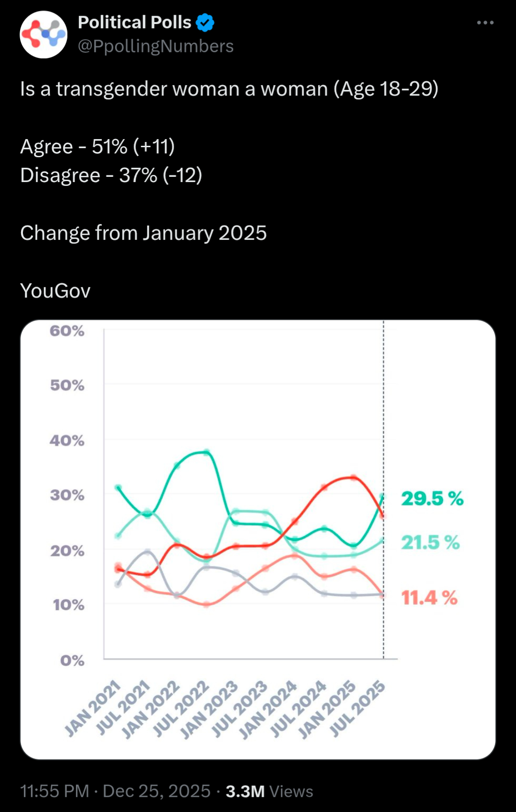Click the JUL 2025 axis label
This screenshot has height=812, width=516.
tap(358, 709)
